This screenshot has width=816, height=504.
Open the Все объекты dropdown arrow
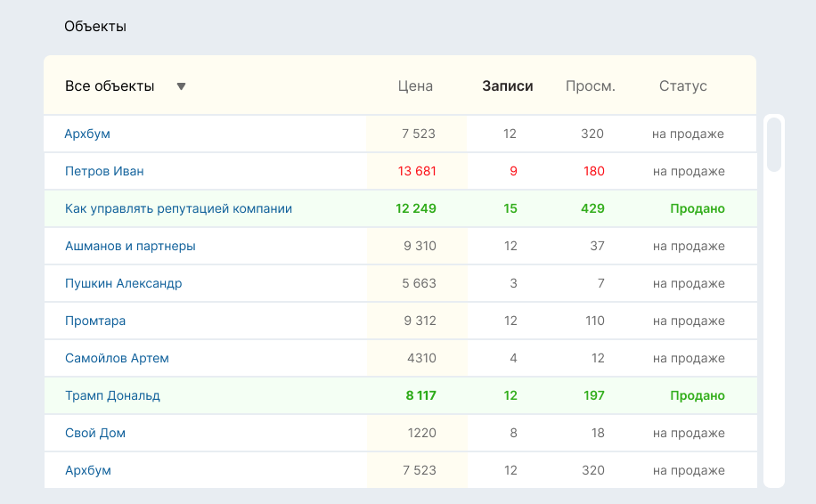pos(181,86)
